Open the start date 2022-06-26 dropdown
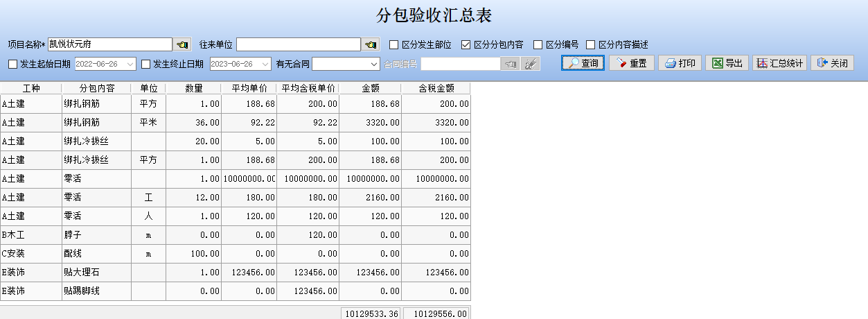The width and height of the screenshot is (868, 319). pyautogui.click(x=130, y=64)
